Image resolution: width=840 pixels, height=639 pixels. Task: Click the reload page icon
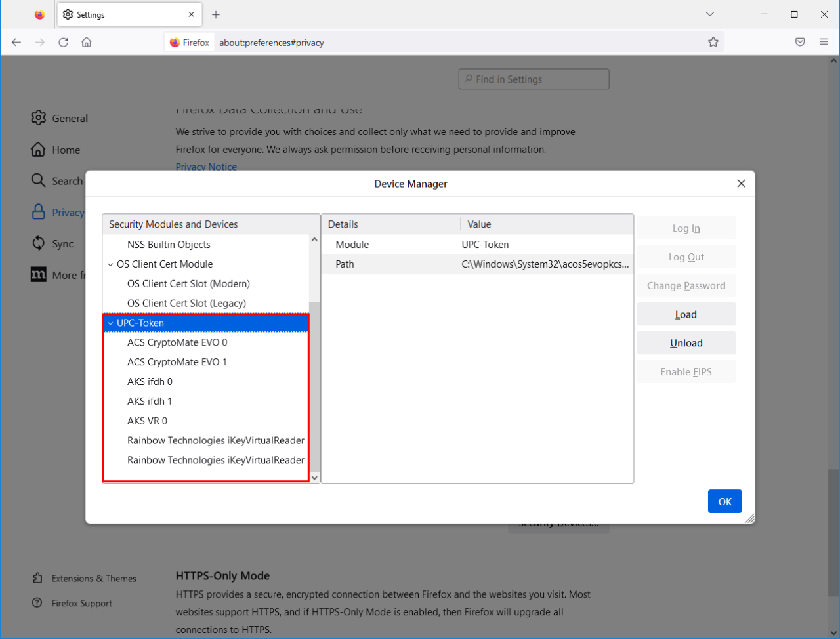[x=63, y=43]
